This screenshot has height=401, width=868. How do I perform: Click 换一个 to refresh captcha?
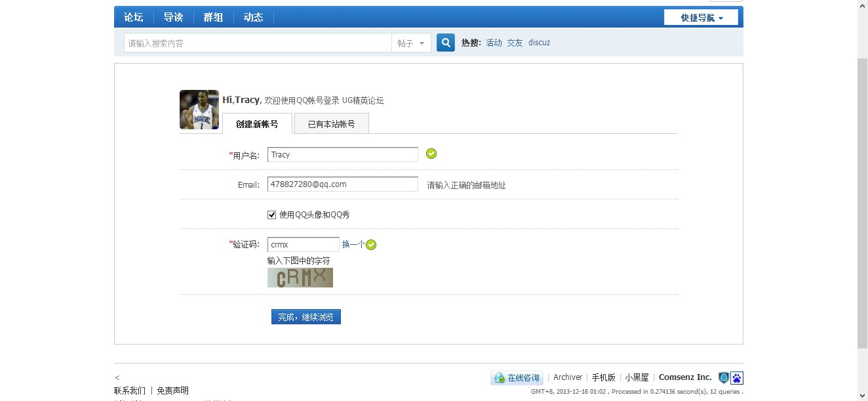point(353,244)
